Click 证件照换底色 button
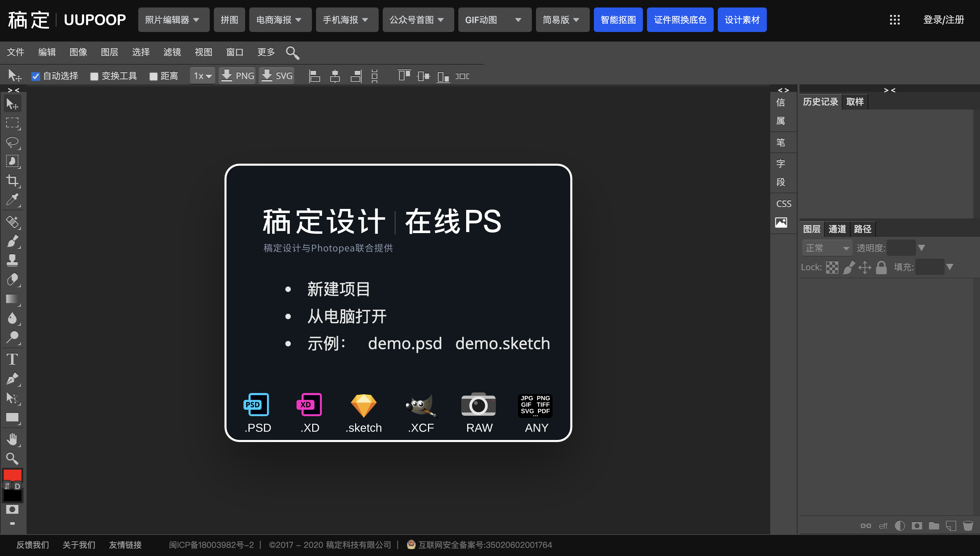 [x=680, y=20]
